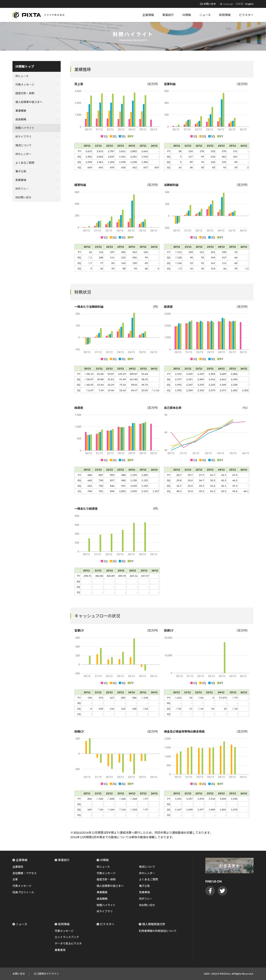Click the chevron on the sidebar 経営方針・体制 row
The height and width of the screenshot is (980, 266).
click(x=57, y=93)
